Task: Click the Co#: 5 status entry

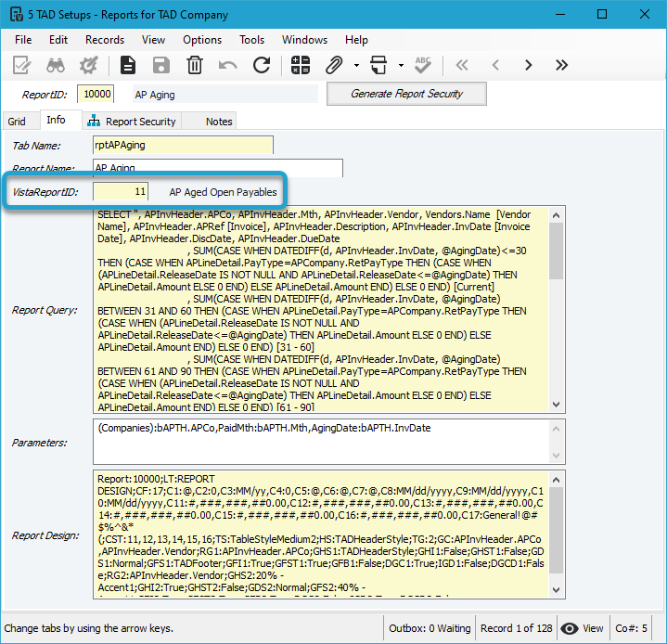Action: point(631,628)
